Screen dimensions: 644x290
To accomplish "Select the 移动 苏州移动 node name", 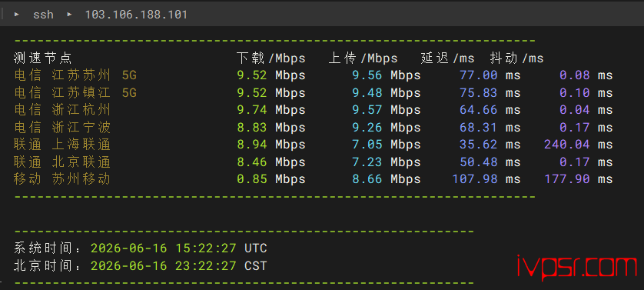I will point(62,179).
